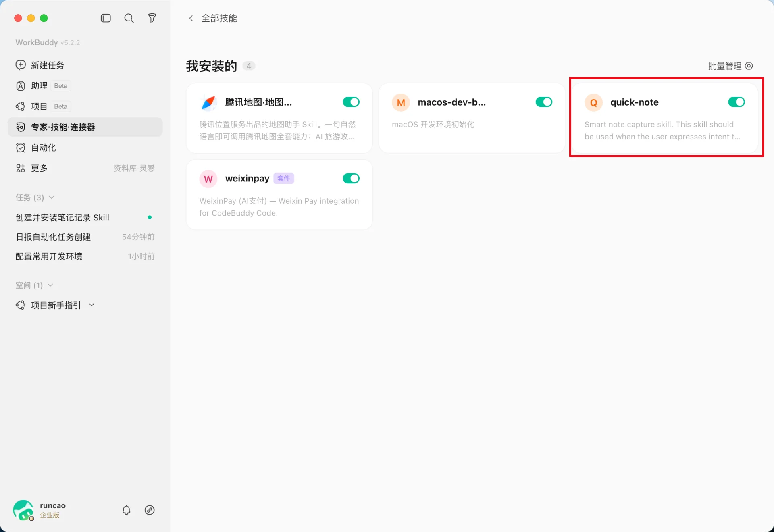
Task: Click the pink W weixinpay avatar
Action: click(208, 179)
